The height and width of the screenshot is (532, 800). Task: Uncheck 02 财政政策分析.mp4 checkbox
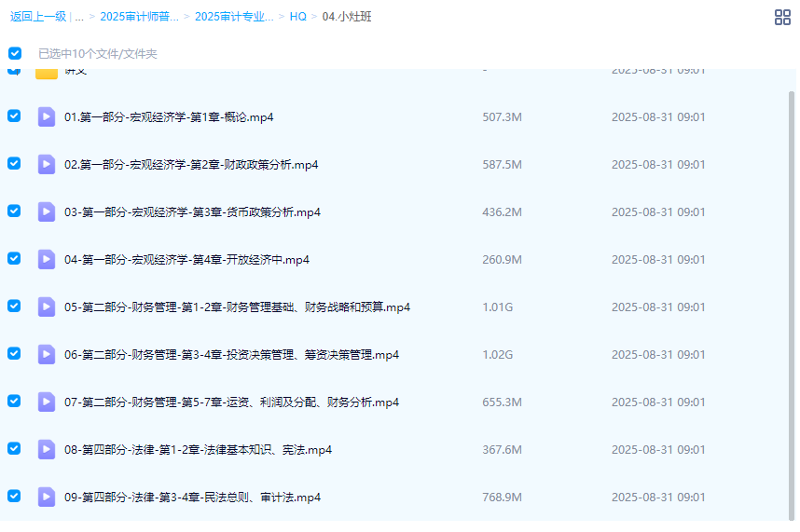(14, 163)
